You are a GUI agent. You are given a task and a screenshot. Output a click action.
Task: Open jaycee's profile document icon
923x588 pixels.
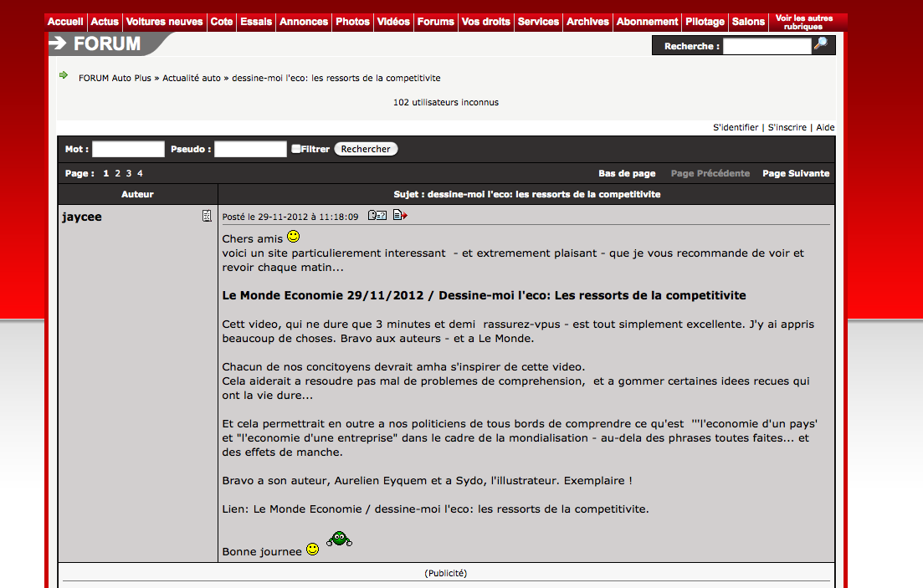[207, 216]
